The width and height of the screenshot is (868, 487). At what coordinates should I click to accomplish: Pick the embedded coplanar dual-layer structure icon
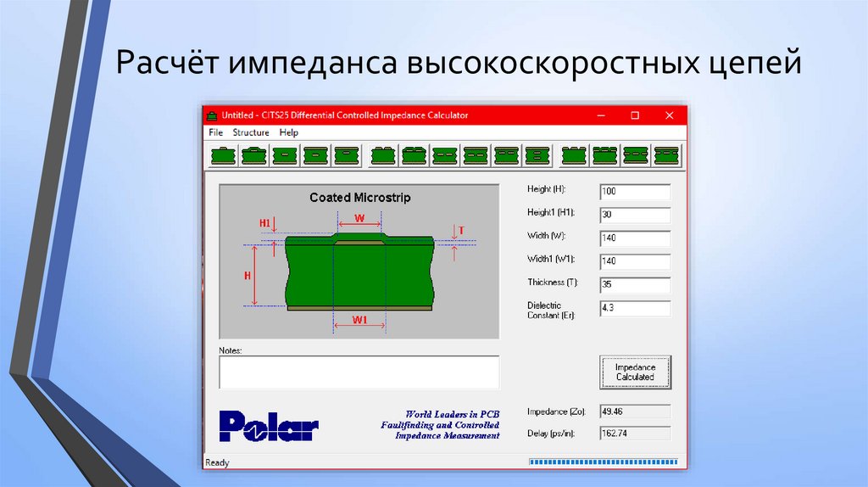coord(636,155)
